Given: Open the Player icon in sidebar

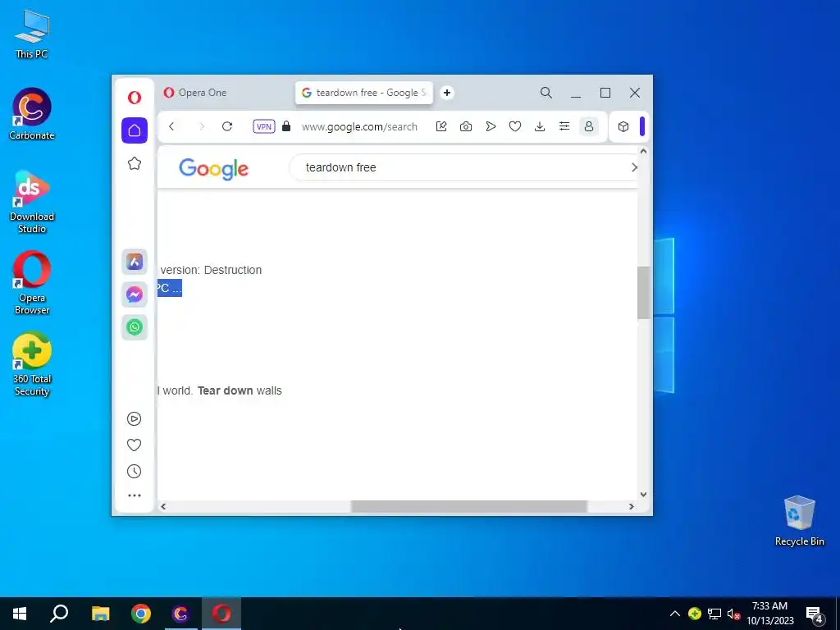Looking at the screenshot, I should pyautogui.click(x=134, y=418).
